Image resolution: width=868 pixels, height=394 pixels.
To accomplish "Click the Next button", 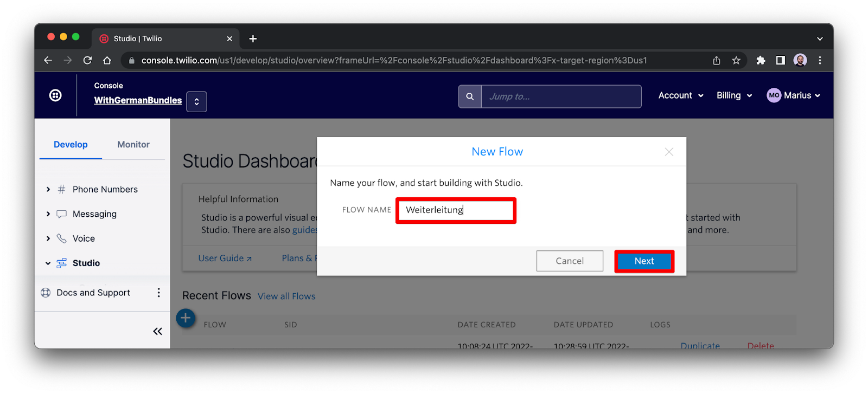I will coord(644,261).
